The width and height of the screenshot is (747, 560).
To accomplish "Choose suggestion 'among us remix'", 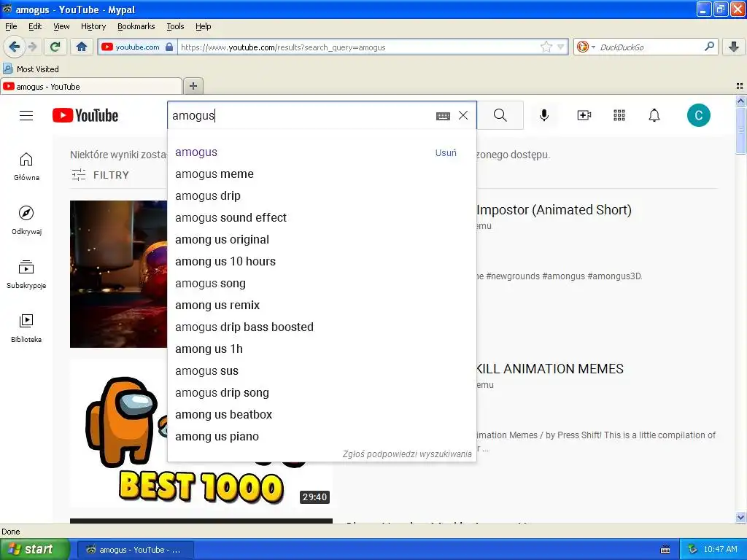I will 322,306.
